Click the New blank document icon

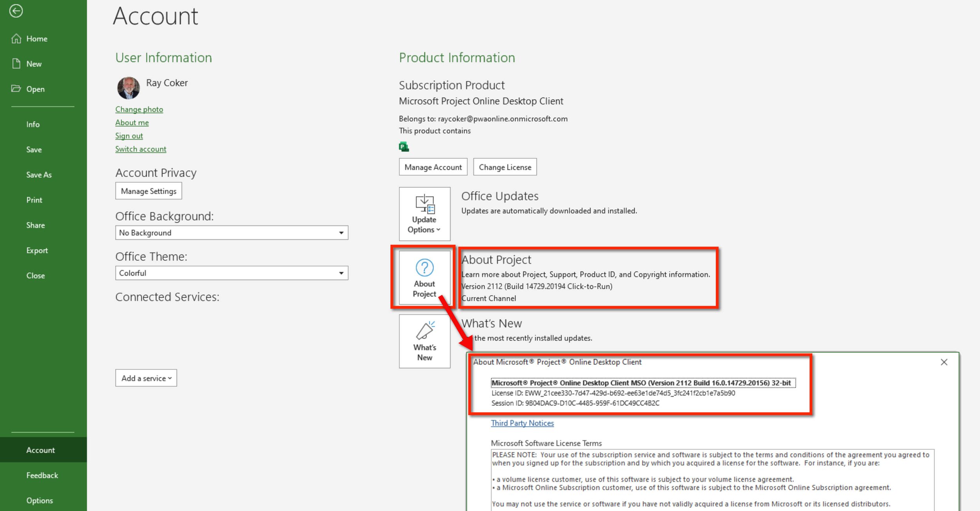click(x=16, y=63)
